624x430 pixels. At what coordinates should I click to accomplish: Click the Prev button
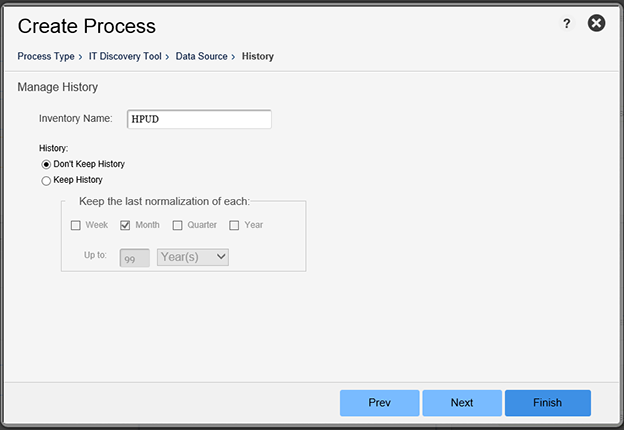pyautogui.click(x=380, y=403)
